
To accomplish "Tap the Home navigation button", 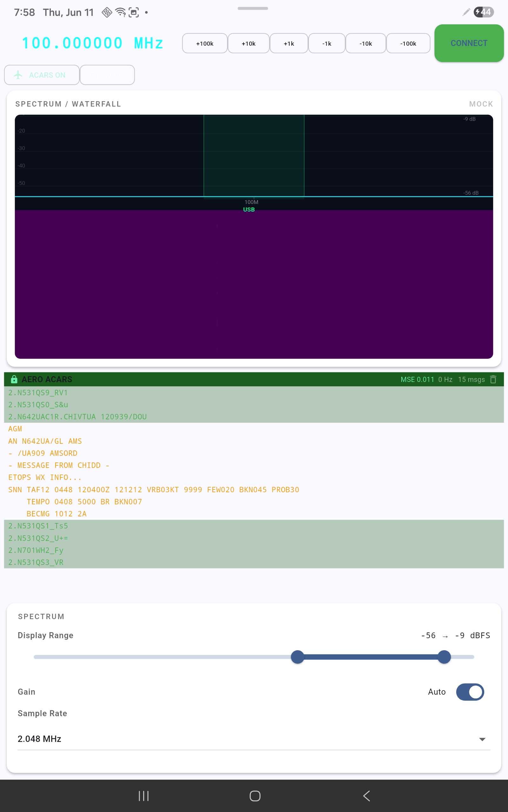I will [x=255, y=796].
